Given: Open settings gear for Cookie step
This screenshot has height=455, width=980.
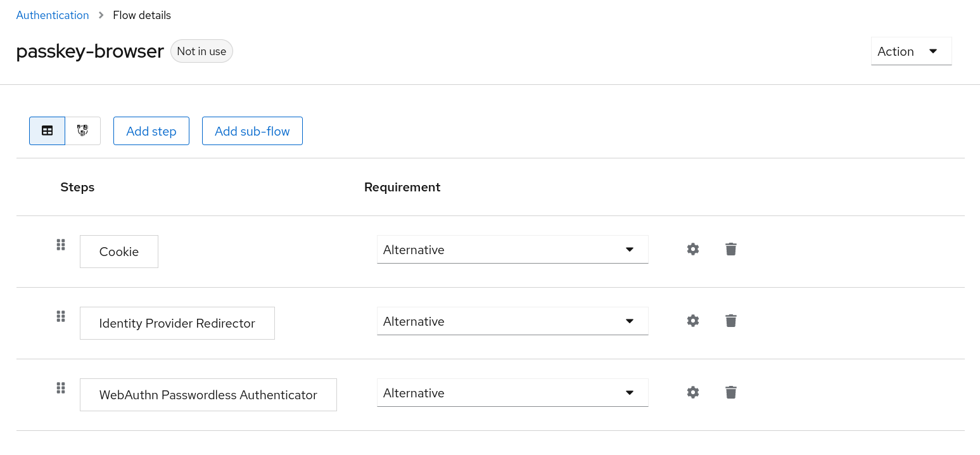Looking at the screenshot, I should click(692, 249).
